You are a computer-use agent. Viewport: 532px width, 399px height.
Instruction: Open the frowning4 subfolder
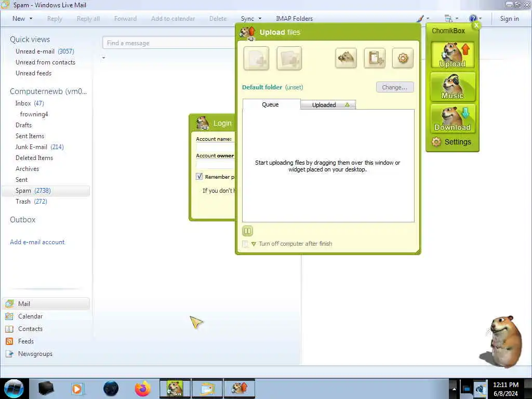click(x=34, y=114)
